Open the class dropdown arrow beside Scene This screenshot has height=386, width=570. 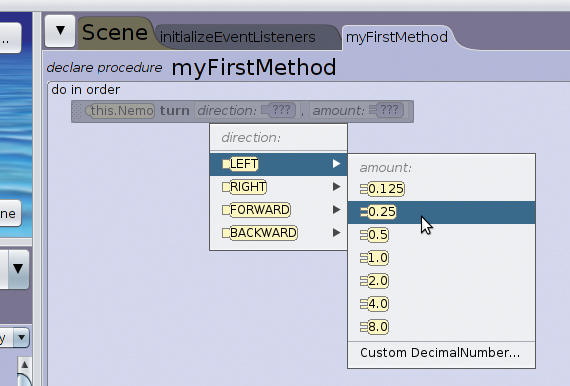(x=60, y=31)
